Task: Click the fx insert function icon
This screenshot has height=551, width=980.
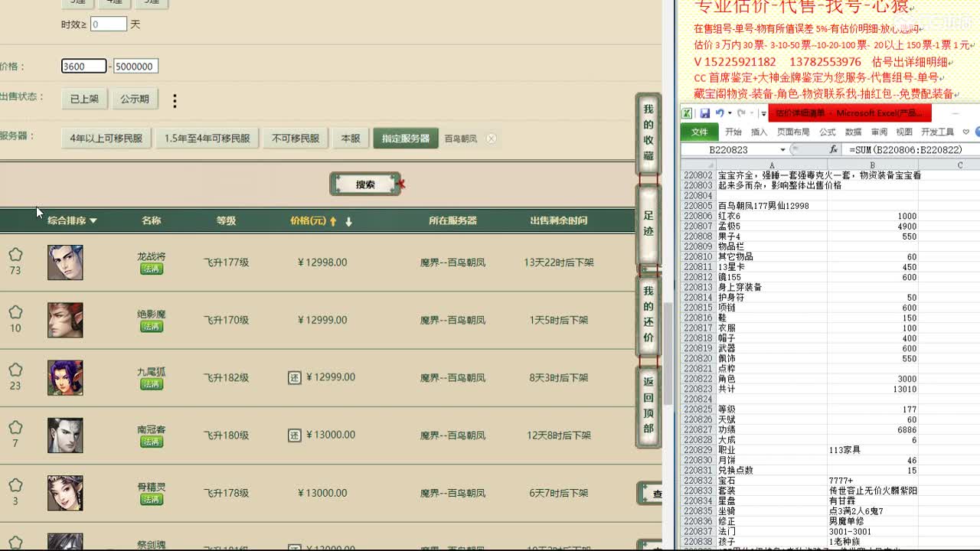Action: [x=834, y=150]
